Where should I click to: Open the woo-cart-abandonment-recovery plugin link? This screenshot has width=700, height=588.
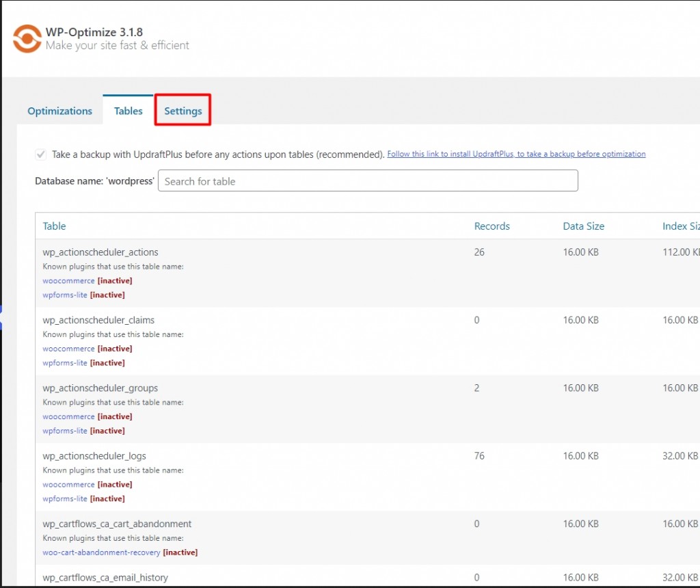[x=101, y=552]
